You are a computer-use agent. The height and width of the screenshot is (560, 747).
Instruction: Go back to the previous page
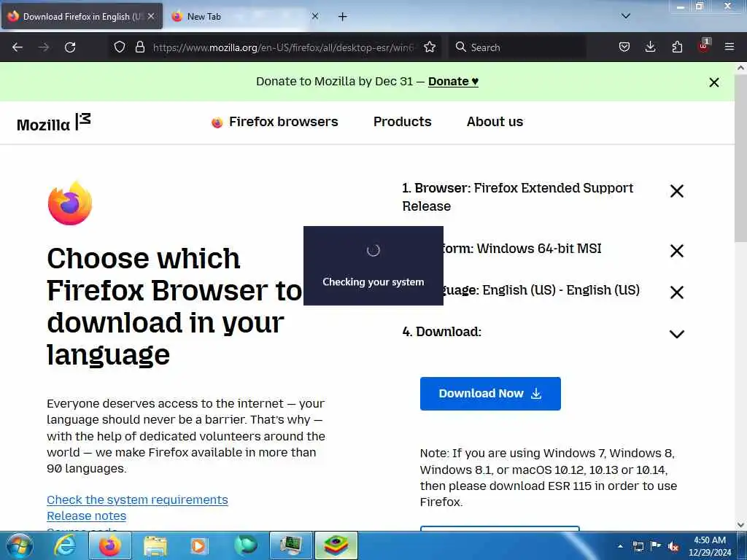(x=18, y=47)
